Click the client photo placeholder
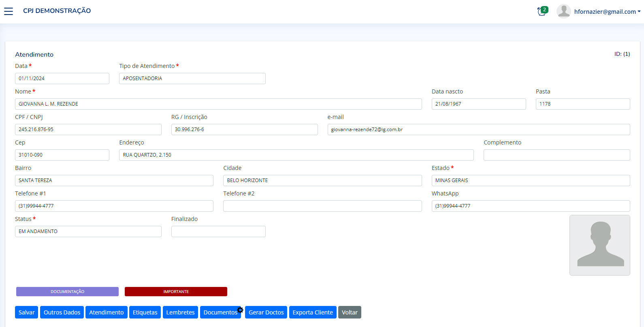The image size is (644, 327). point(599,245)
